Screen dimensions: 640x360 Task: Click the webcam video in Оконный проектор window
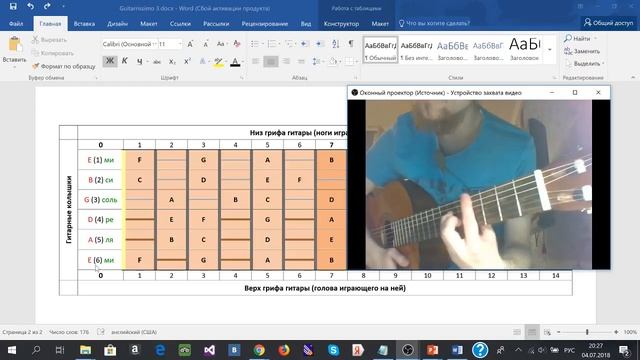tap(478, 184)
